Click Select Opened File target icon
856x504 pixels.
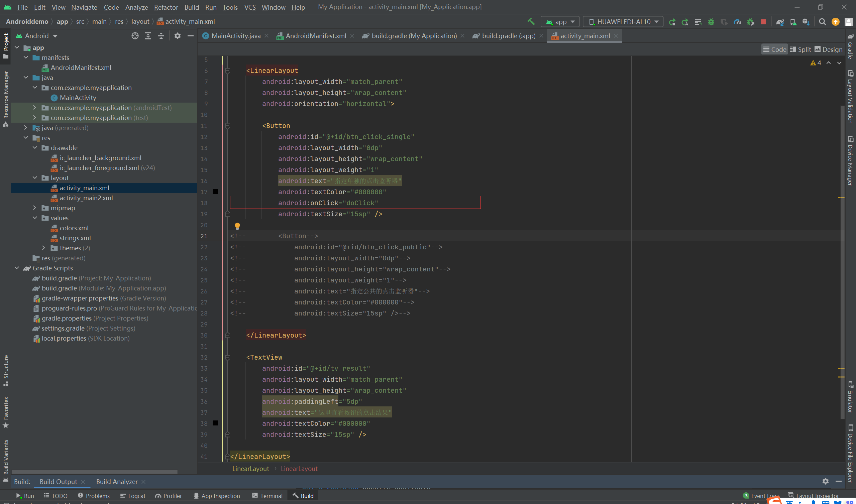(135, 36)
